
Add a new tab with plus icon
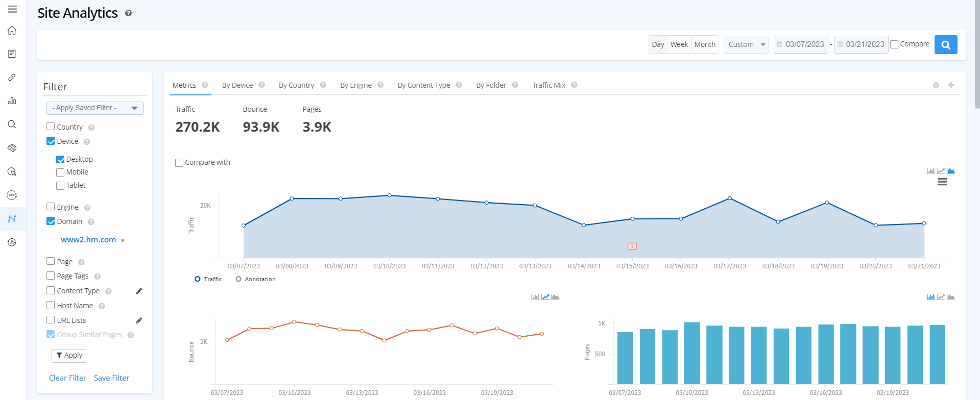tap(950, 85)
